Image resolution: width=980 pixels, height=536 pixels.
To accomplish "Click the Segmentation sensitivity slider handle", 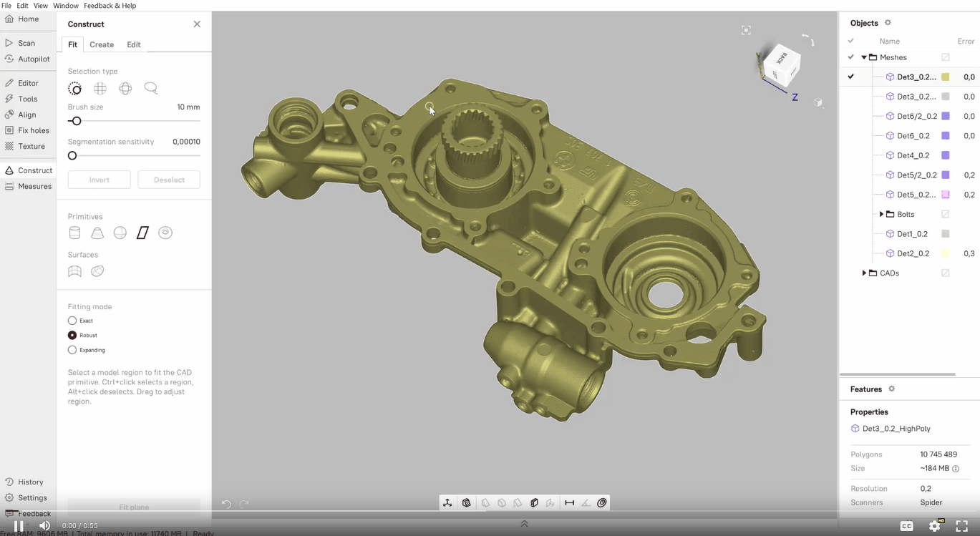I will (x=72, y=155).
